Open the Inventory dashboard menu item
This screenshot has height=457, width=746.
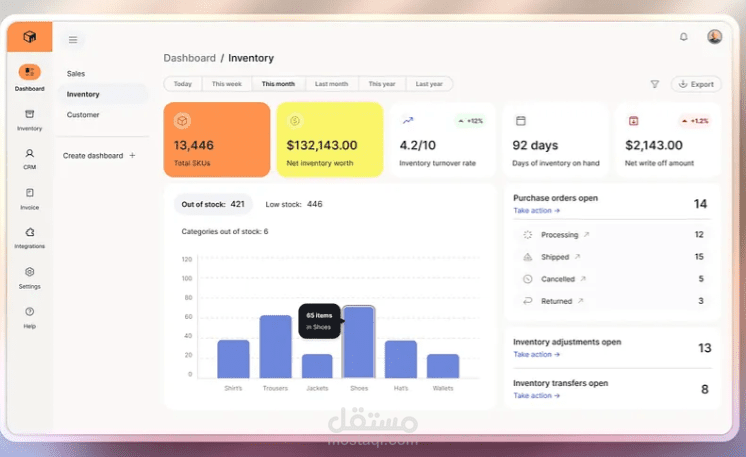[103, 94]
